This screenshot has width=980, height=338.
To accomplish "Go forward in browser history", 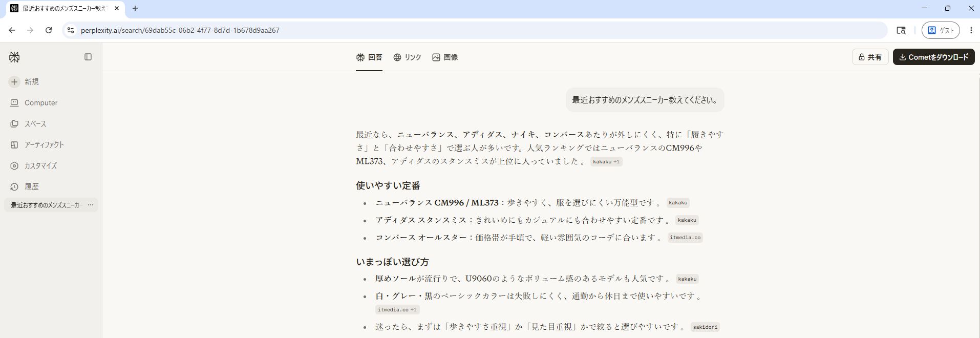I will pos(30,30).
